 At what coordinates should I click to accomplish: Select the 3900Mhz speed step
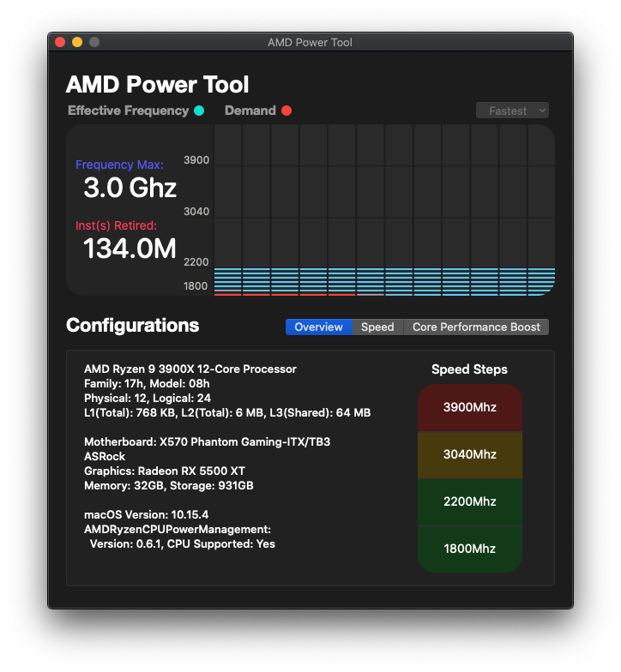(469, 407)
